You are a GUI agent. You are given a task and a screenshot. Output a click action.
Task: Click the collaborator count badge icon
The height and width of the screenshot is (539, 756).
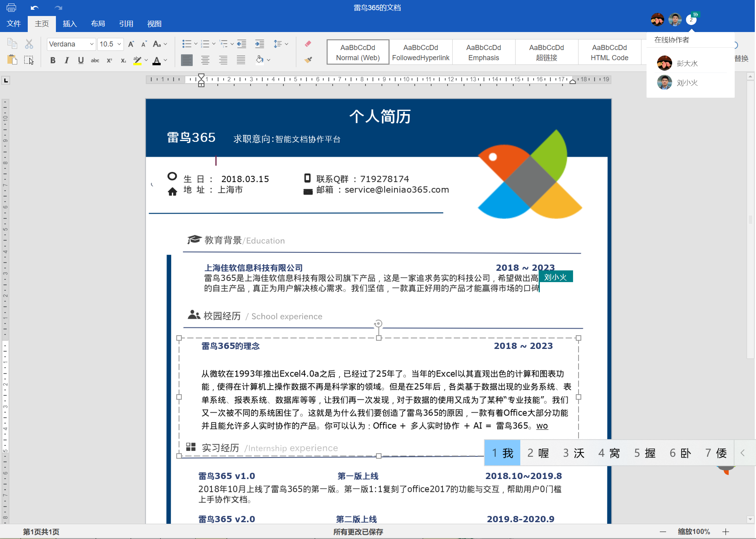692,20
